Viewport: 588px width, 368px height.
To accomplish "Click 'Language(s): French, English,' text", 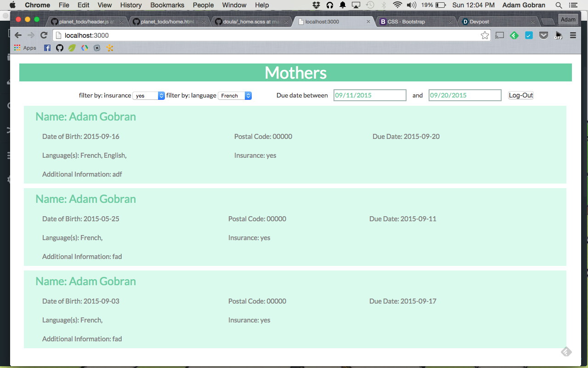I will [85, 155].
